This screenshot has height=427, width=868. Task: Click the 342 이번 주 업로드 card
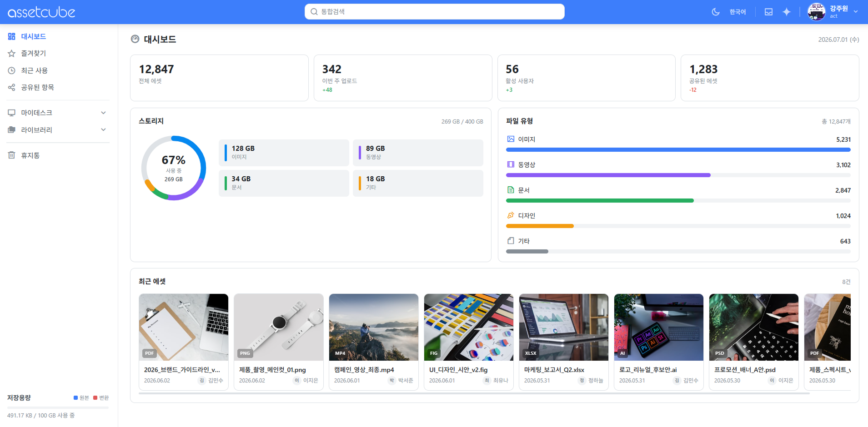coord(403,78)
